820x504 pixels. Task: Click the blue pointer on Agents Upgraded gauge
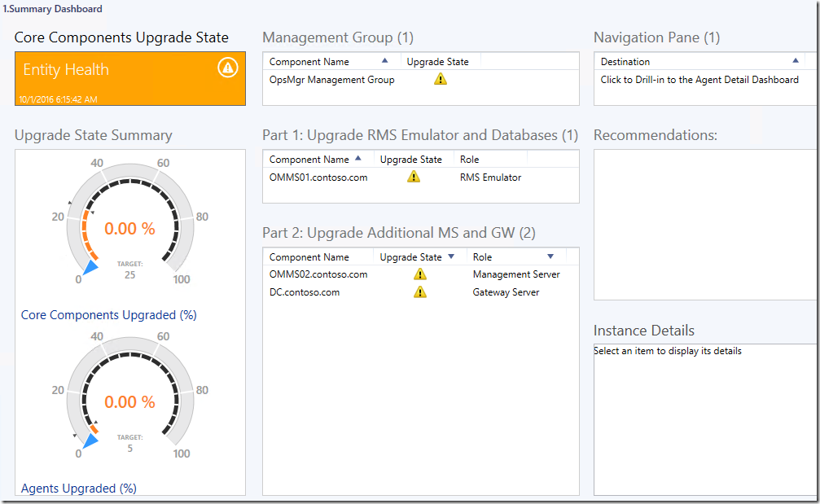click(x=90, y=440)
